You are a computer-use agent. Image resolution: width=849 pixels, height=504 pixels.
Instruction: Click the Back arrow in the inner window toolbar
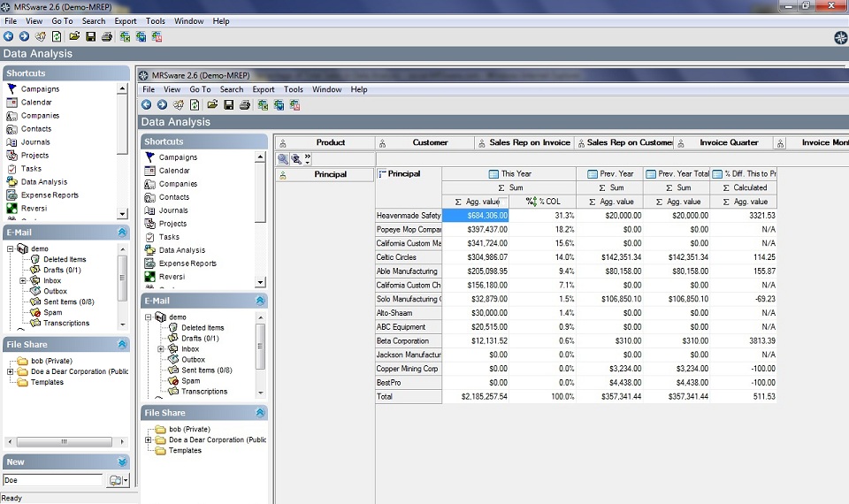(x=146, y=104)
